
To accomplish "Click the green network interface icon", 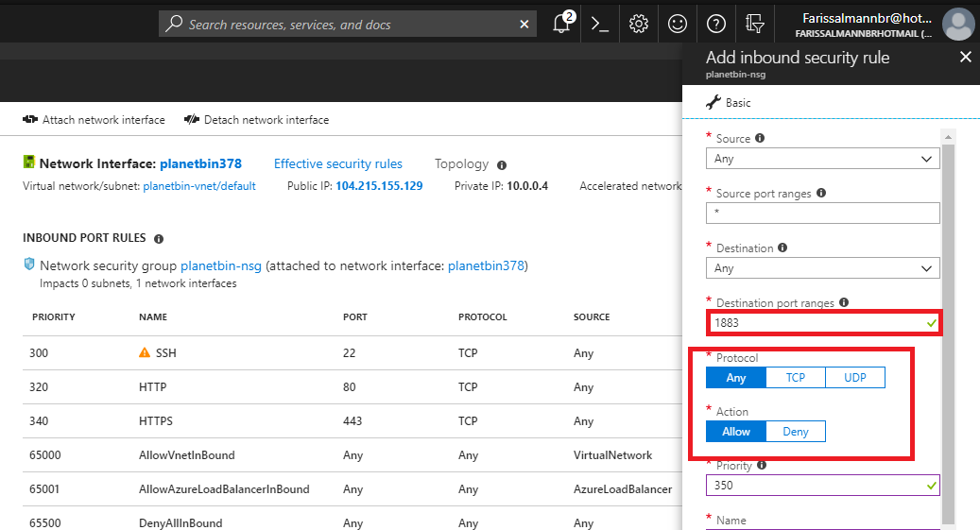I will tap(28, 162).
